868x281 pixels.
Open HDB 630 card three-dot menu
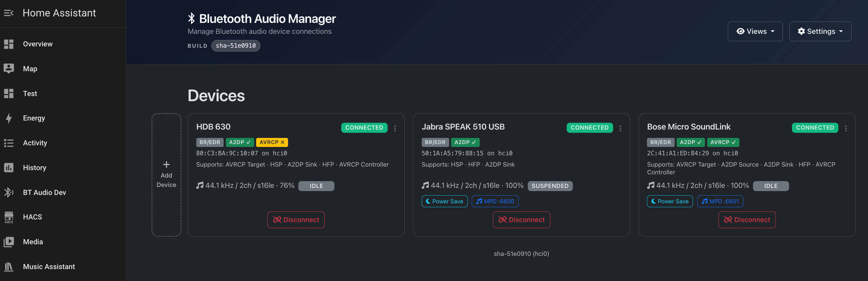tap(395, 128)
